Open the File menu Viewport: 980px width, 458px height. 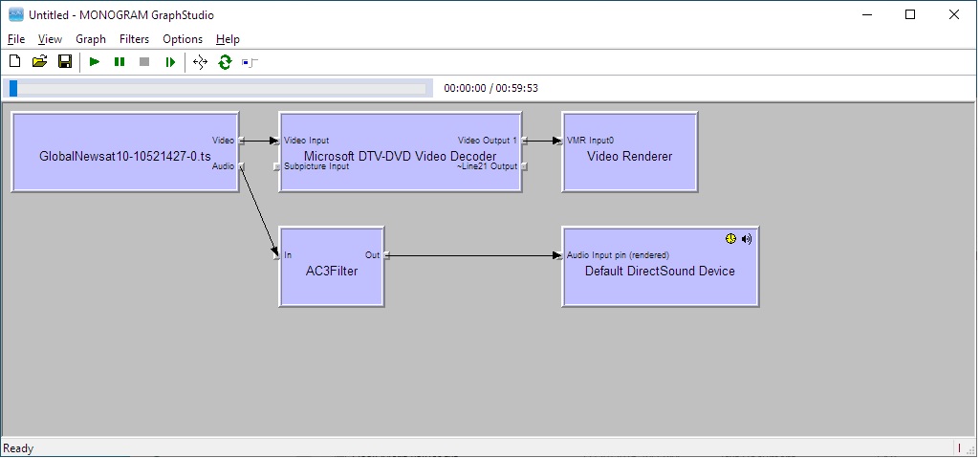(x=16, y=39)
